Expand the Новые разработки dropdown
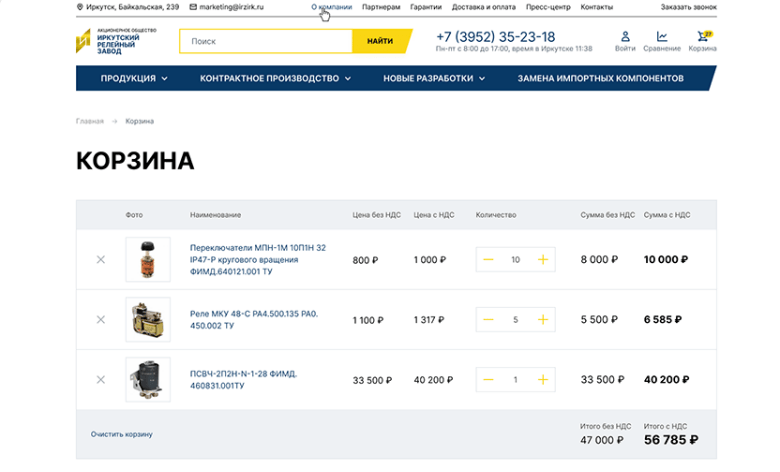Viewport: 780px width, 472px height. pyautogui.click(x=434, y=78)
